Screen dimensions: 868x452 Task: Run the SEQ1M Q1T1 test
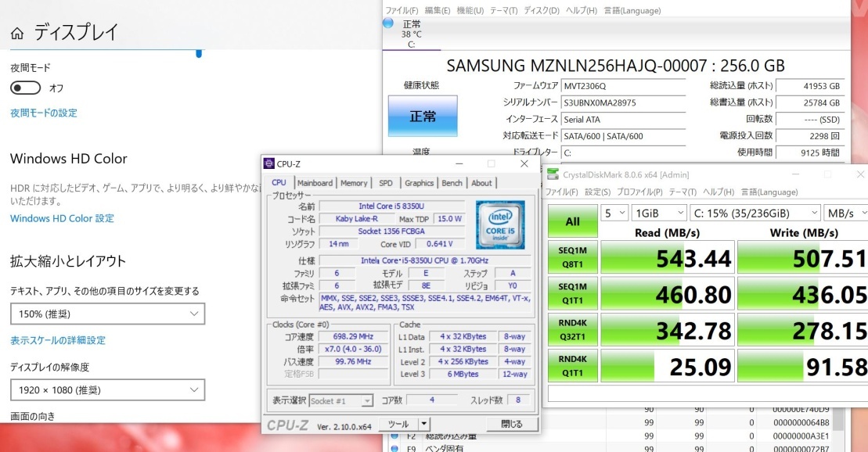(x=572, y=293)
